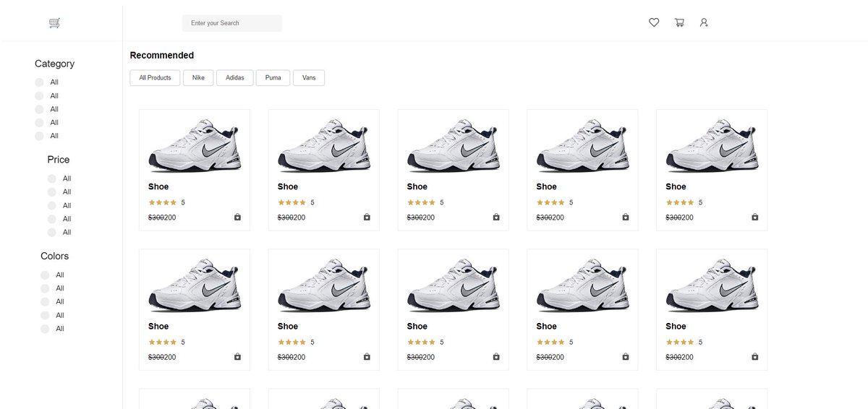Select the last All radio under Colors
868x409 pixels.
(x=45, y=329)
